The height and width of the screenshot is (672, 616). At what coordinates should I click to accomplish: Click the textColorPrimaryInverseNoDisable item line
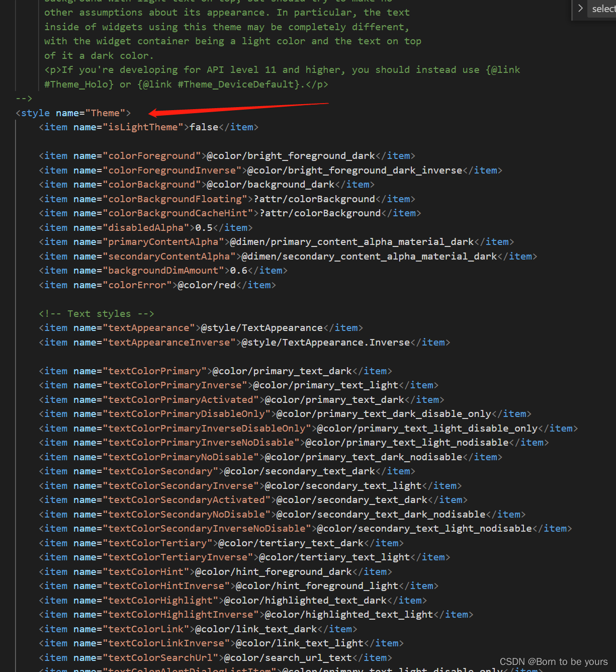pos(294,443)
